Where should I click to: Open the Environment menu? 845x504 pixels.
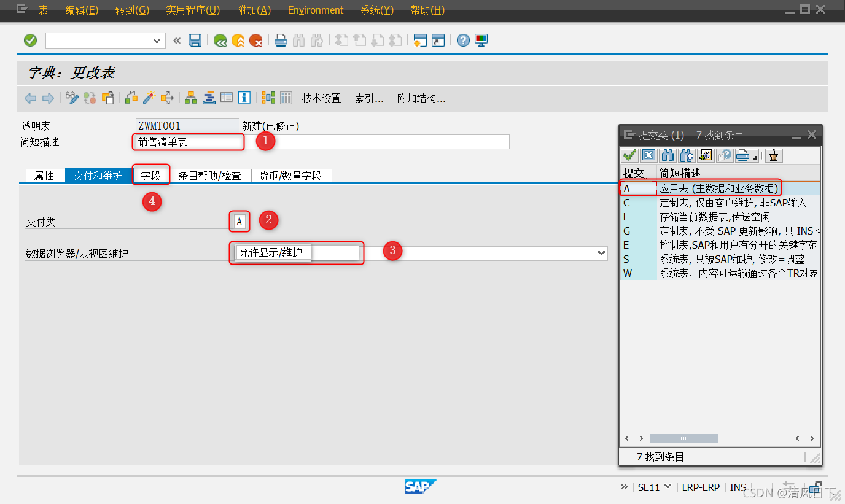316,10
